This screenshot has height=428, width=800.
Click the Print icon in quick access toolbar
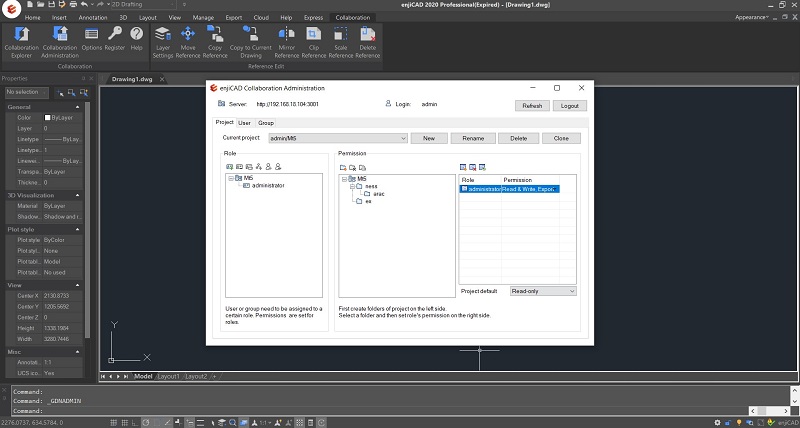coord(73,4)
